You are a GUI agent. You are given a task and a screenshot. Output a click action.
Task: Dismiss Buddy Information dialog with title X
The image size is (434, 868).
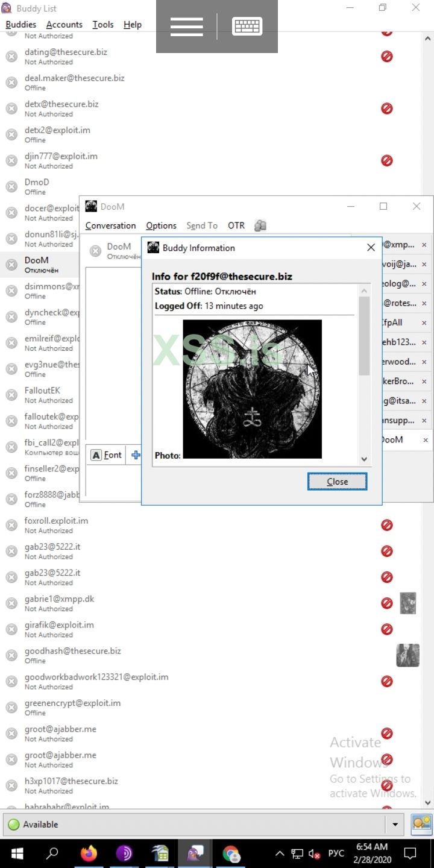point(371,248)
